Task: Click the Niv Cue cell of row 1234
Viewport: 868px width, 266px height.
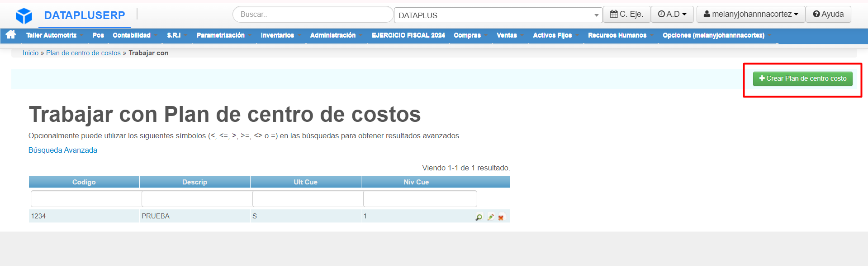Action: pos(417,216)
